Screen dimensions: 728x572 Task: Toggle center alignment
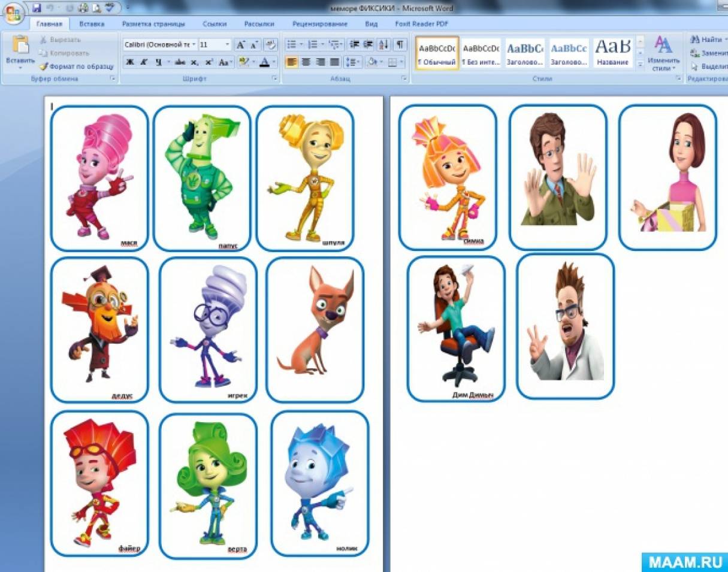tap(306, 62)
